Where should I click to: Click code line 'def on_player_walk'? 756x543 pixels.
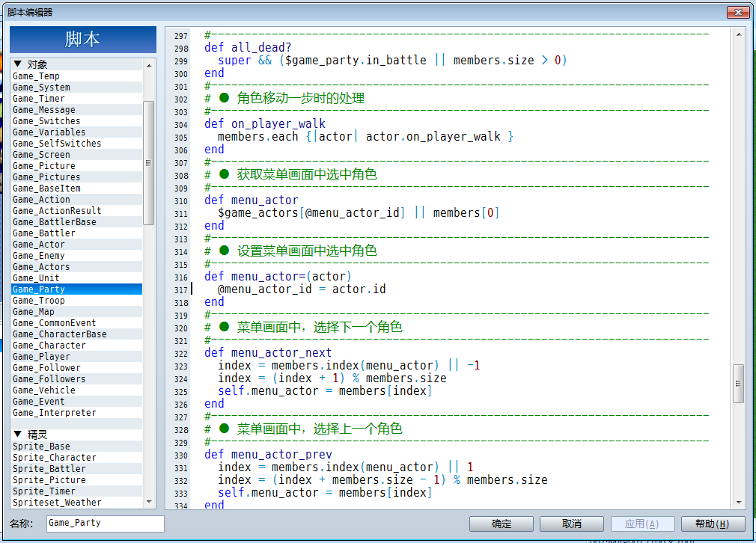click(x=265, y=124)
